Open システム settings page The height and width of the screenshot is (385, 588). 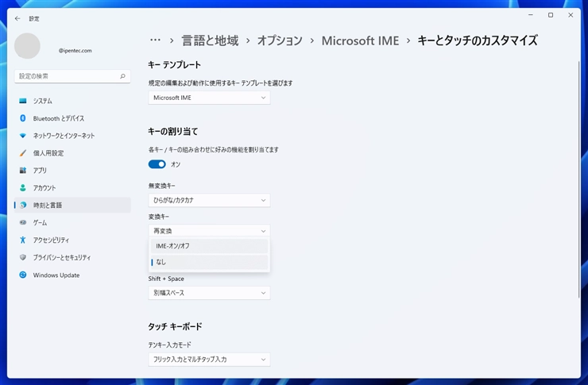click(72, 101)
